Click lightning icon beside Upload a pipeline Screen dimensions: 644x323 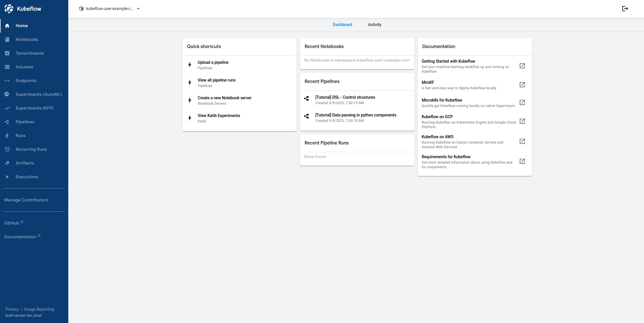[190, 65]
